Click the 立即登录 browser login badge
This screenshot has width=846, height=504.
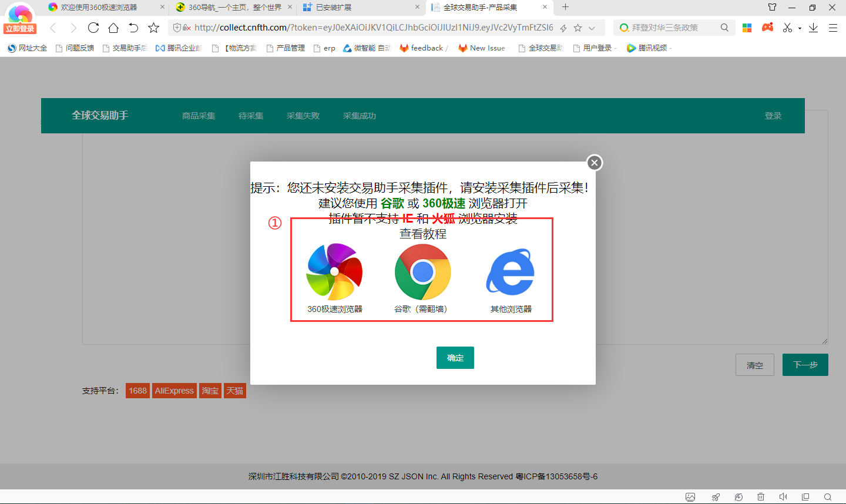pos(20,29)
